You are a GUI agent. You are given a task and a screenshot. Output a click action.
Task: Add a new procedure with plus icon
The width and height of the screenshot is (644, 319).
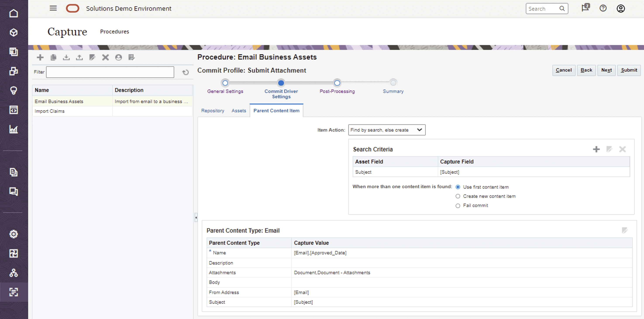[40, 57]
